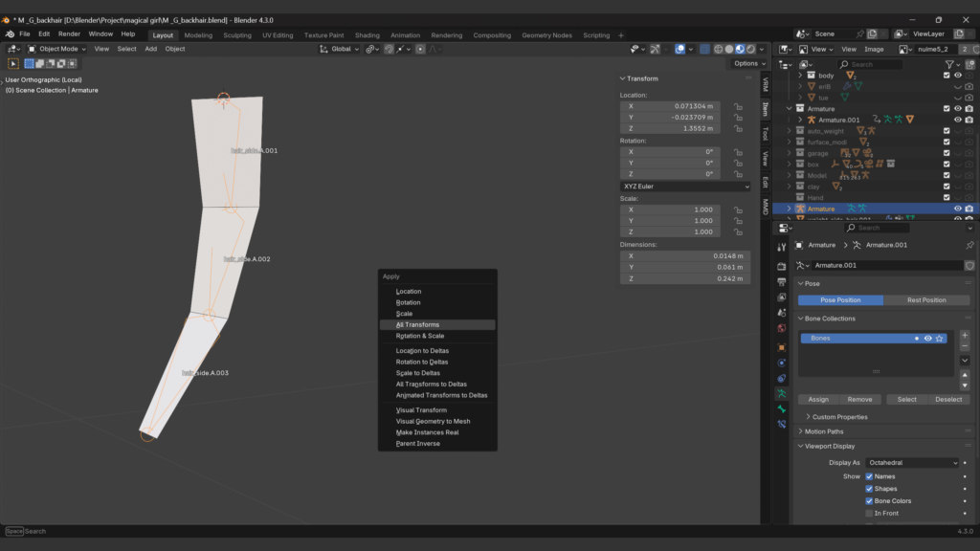This screenshot has height=551, width=980.
Task: Choose All Transforms in Apply menu
Action: pyautogui.click(x=418, y=324)
